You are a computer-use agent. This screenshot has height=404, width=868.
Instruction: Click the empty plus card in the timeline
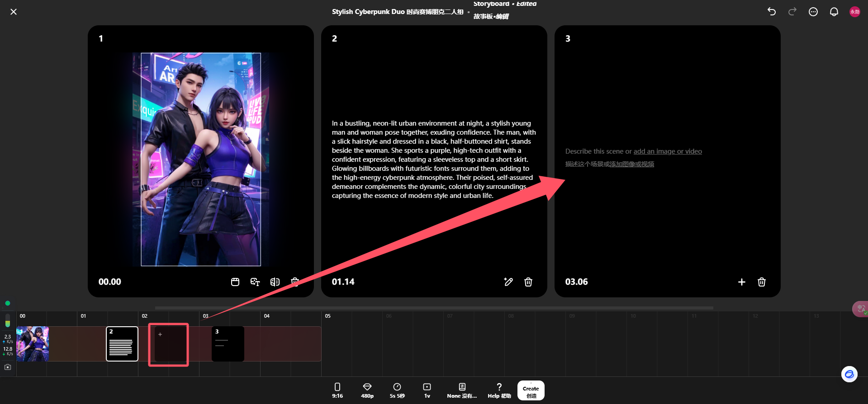pos(171,344)
